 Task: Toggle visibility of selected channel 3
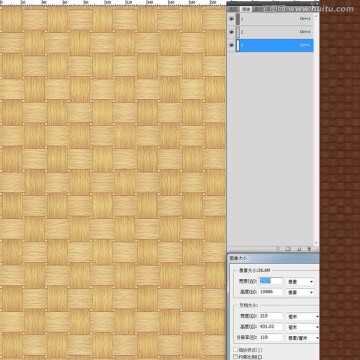click(231, 45)
